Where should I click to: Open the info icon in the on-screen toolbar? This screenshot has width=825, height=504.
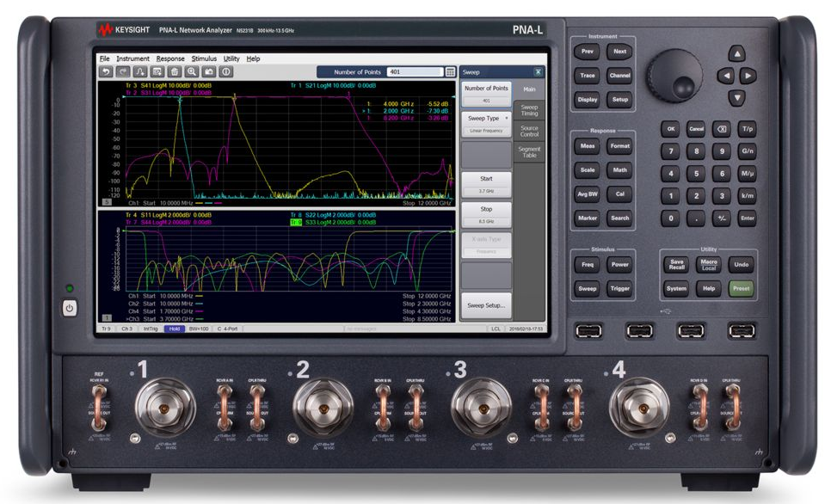[x=226, y=71]
